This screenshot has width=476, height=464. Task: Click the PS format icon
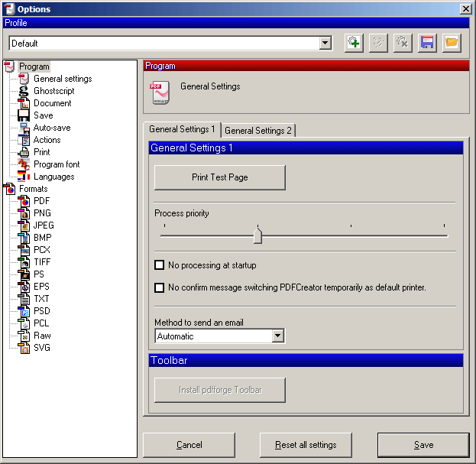[x=24, y=274]
